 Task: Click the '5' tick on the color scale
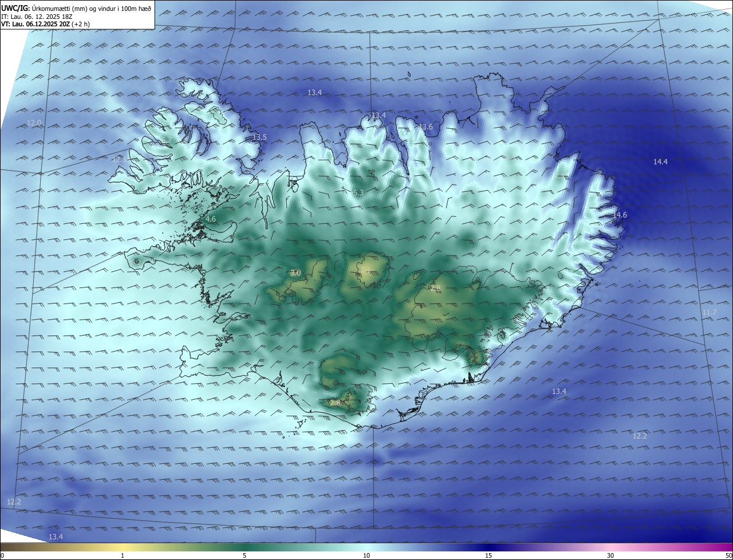245,555
